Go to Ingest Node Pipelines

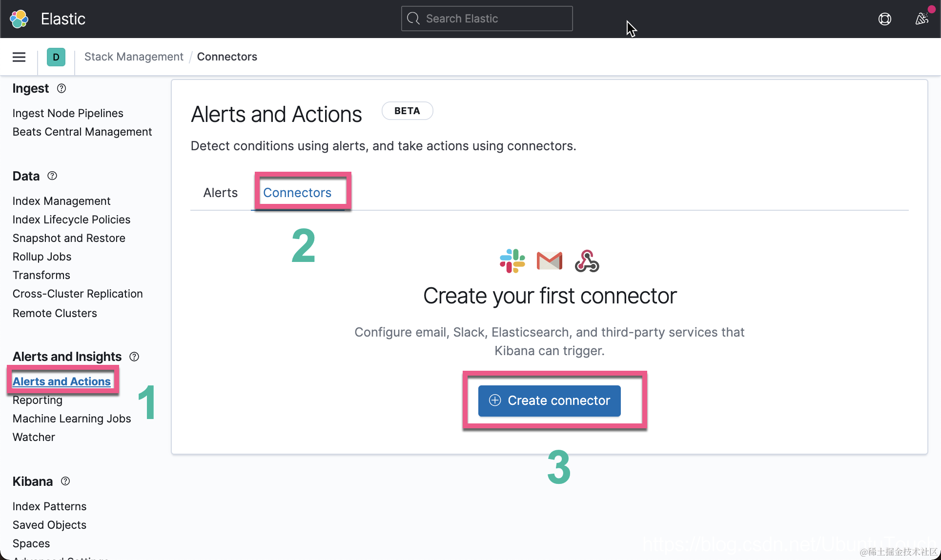click(68, 113)
